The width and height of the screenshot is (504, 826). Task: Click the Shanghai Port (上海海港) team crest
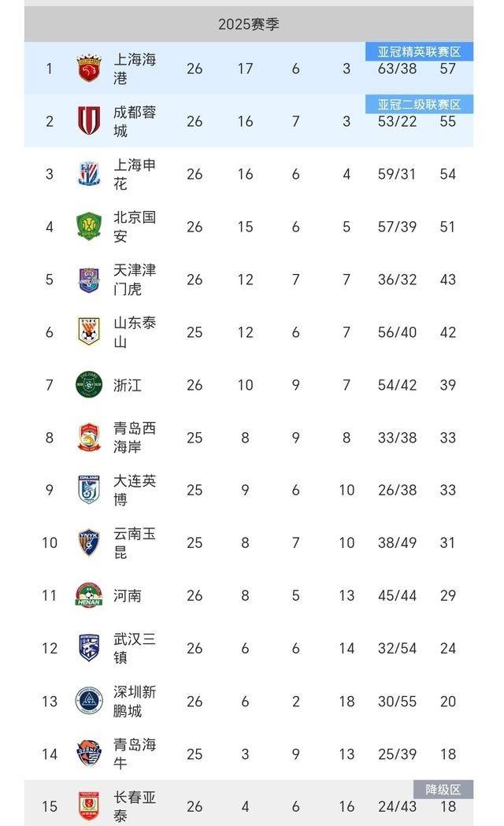pyautogui.click(x=89, y=69)
